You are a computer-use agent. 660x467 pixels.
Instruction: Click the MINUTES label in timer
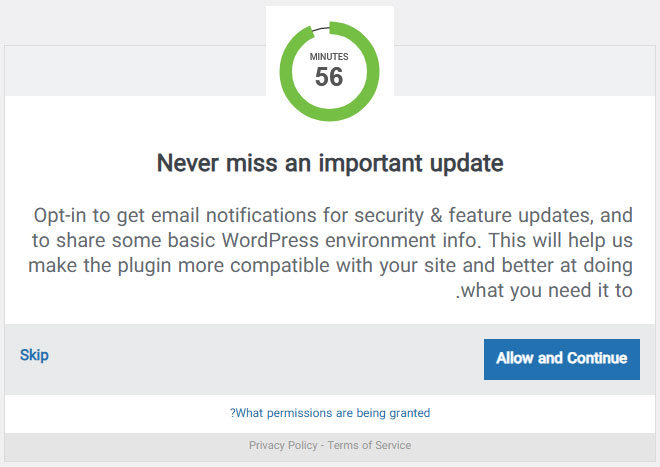point(329,57)
